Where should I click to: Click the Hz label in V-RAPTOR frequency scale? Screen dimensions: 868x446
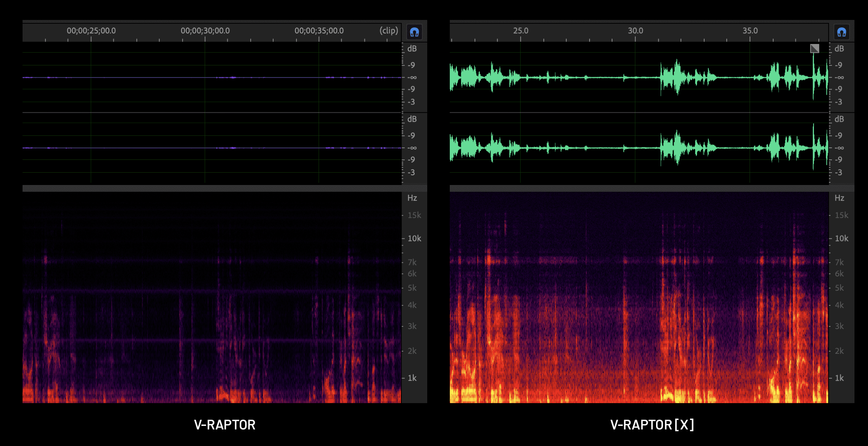click(412, 198)
